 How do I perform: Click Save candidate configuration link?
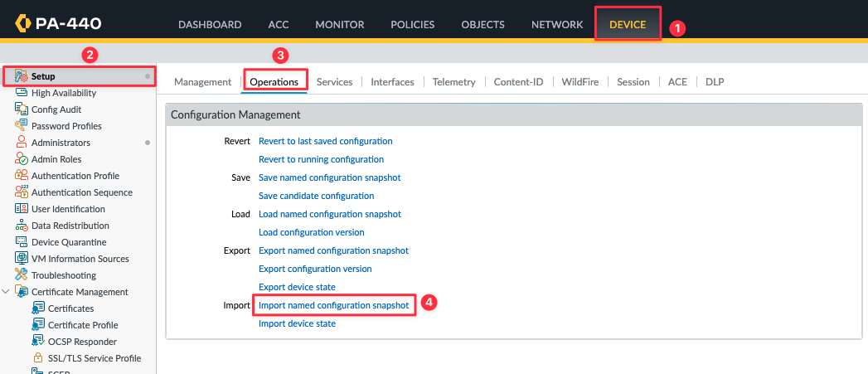click(x=316, y=197)
